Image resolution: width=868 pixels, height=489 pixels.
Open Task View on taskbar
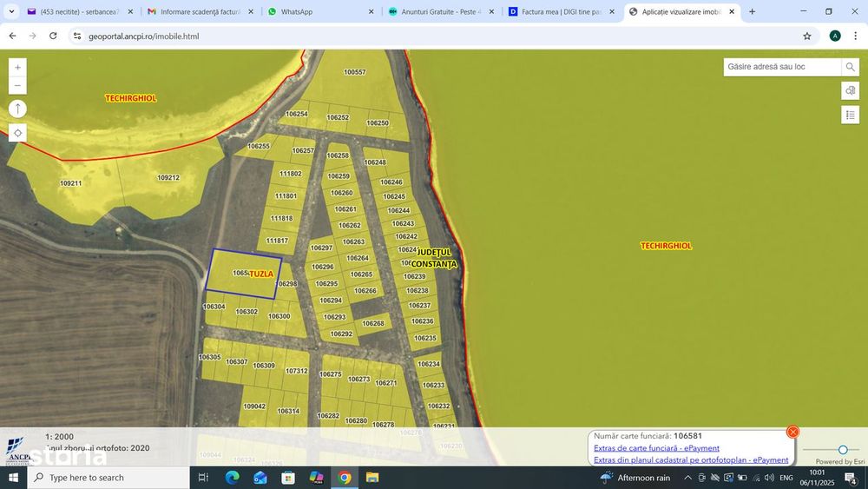[203, 478]
